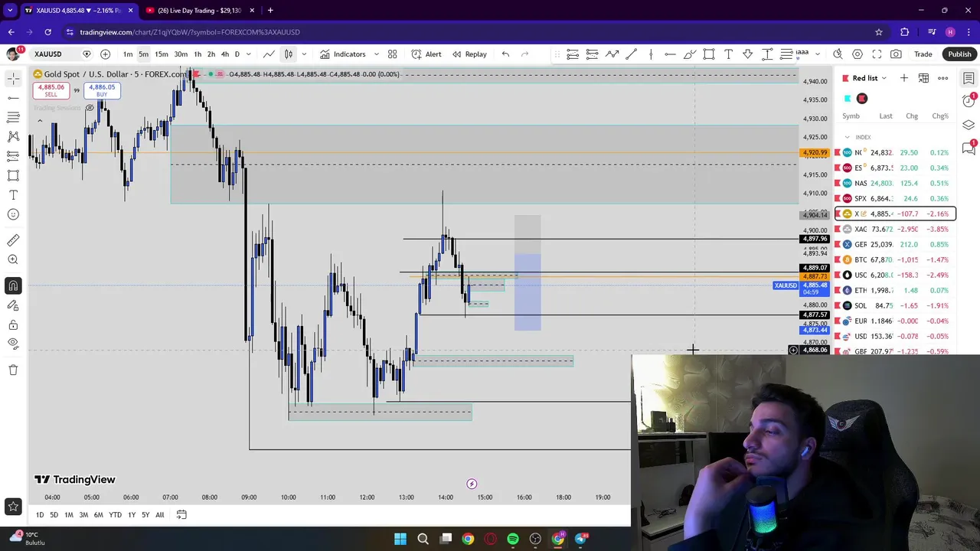
Task: Select the trend line tool in left sidebar
Action: tap(13, 98)
